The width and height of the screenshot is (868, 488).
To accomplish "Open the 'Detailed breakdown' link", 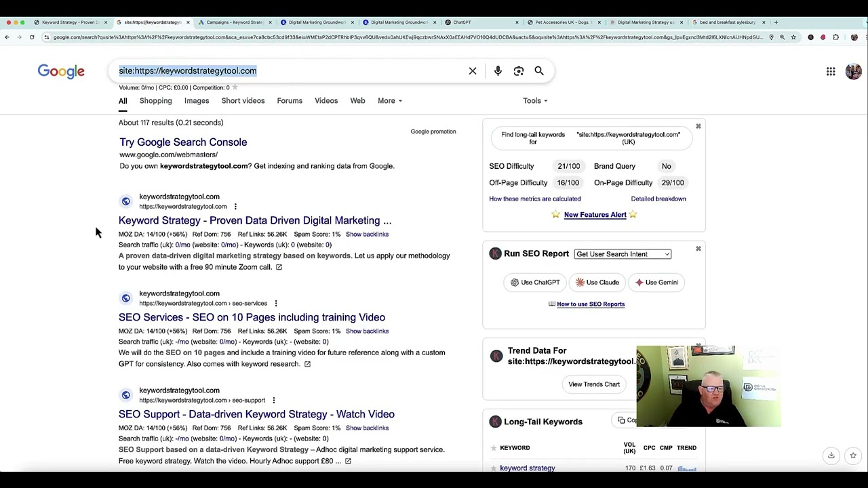I will pos(658,199).
